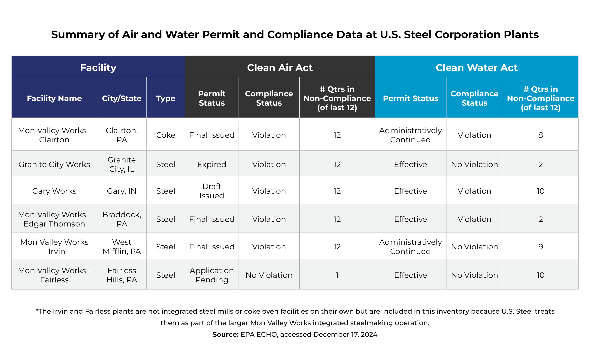This screenshot has width=590, height=364.
Task: Click the City/State column header
Action: pyautogui.click(x=122, y=98)
